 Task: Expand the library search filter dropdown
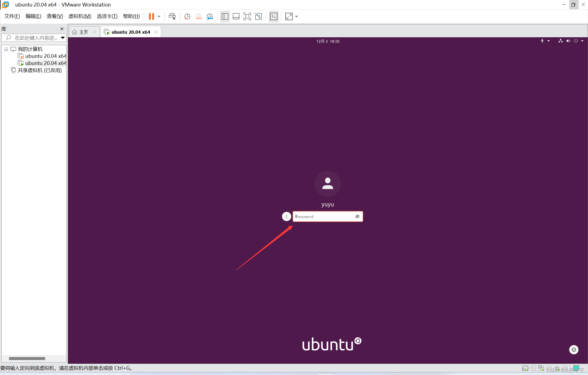[x=63, y=38]
